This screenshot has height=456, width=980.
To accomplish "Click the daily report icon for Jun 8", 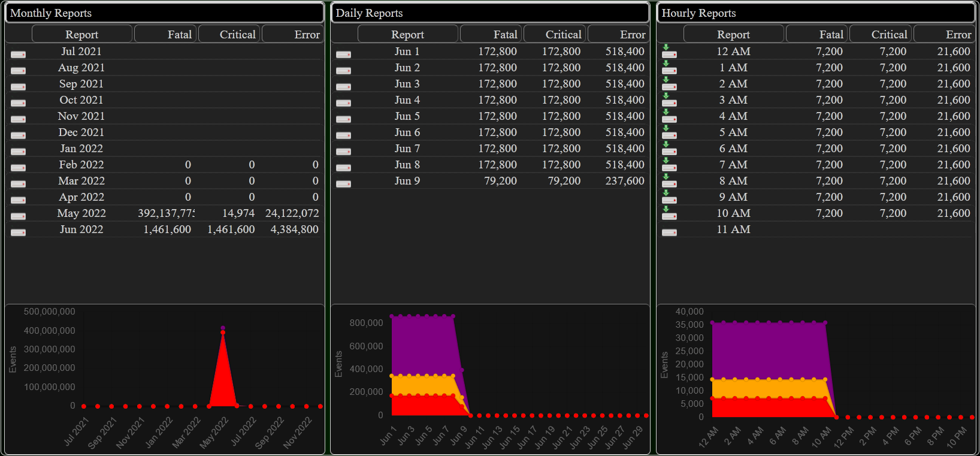I will [344, 168].
